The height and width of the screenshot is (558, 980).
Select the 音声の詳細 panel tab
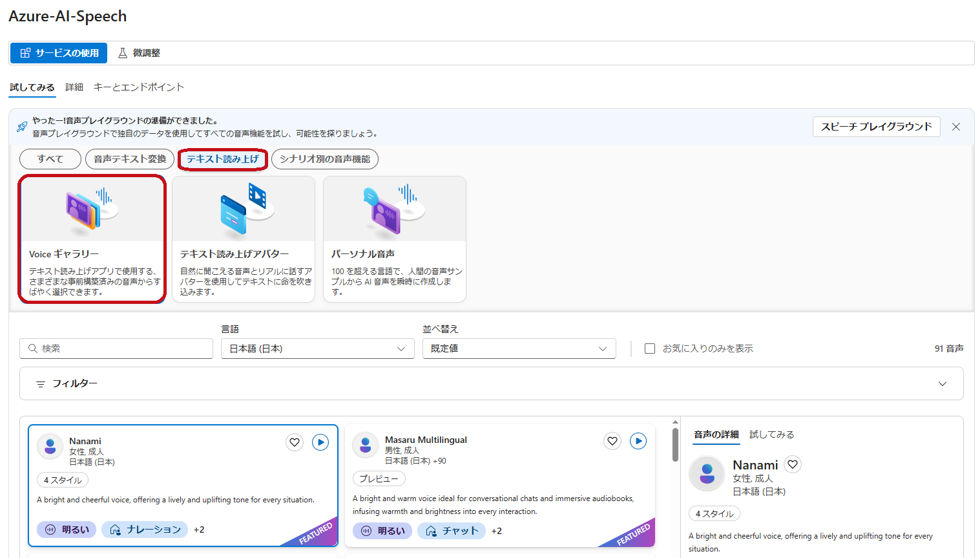[716, 435]
